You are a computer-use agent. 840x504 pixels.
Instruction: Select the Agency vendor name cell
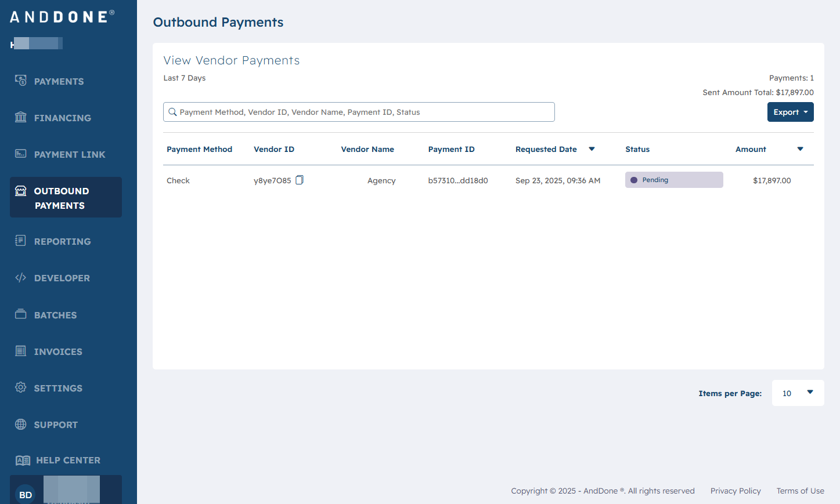pyautogui.click(x=381, y=180)
